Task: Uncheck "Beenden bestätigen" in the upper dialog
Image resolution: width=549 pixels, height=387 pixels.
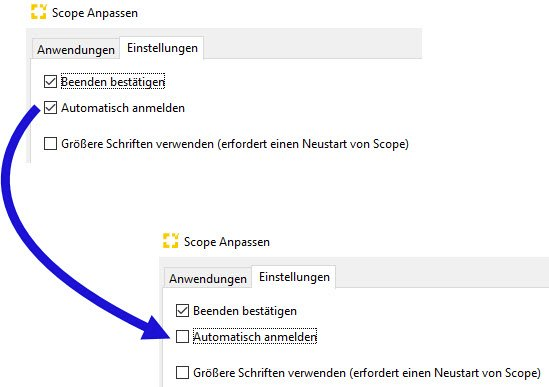Action: [50, 82]
